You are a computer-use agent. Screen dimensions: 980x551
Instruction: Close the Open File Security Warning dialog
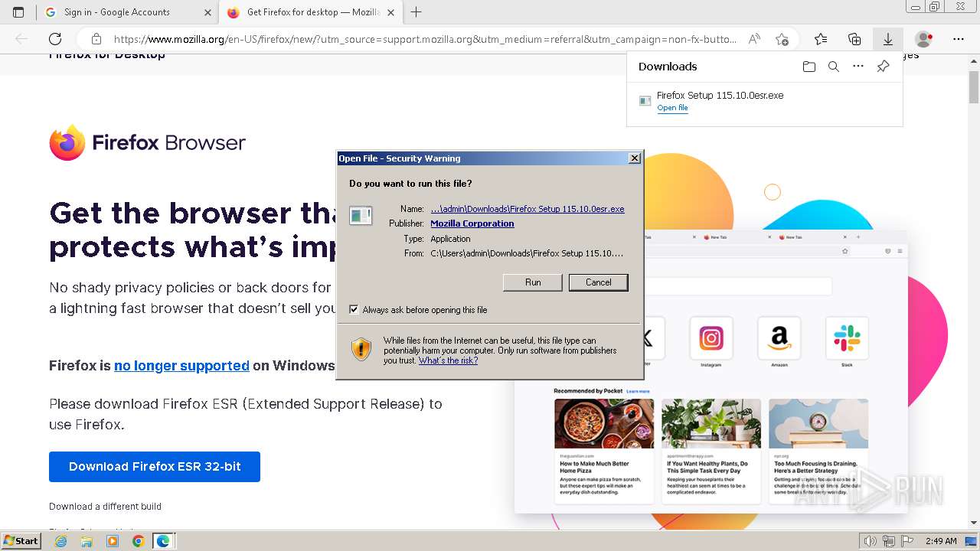635,158
